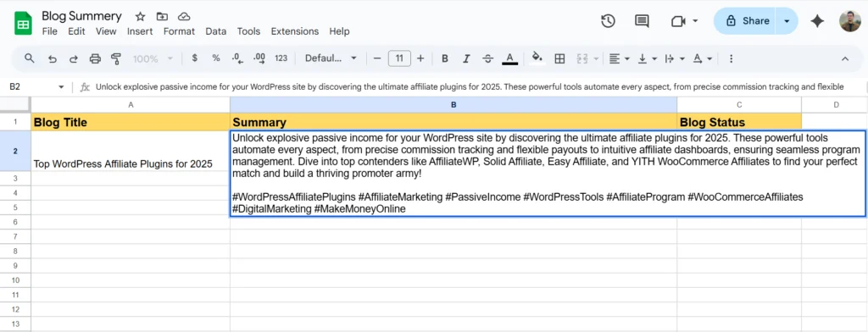
Task: Select cell with Top WordPress Affiliate Plugins
Action: [131, 151]
